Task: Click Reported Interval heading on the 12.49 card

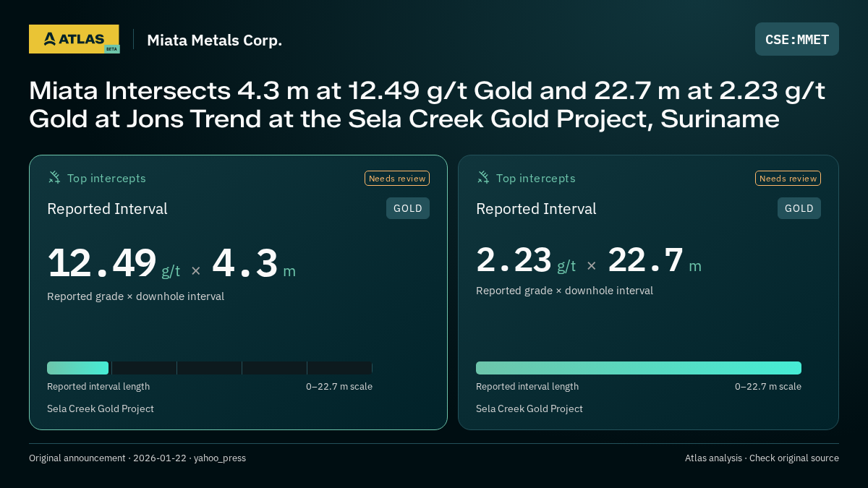Action: click(107, 209)
